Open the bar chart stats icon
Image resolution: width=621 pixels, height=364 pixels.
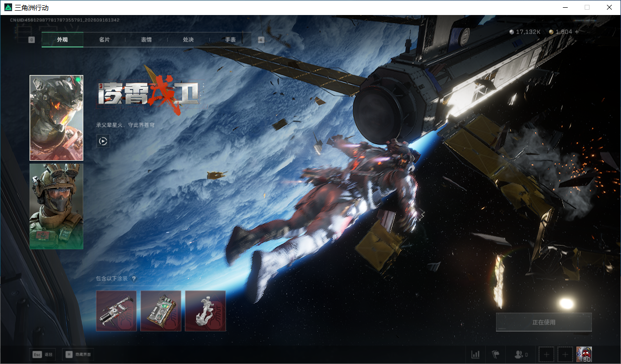click(476, 355)
